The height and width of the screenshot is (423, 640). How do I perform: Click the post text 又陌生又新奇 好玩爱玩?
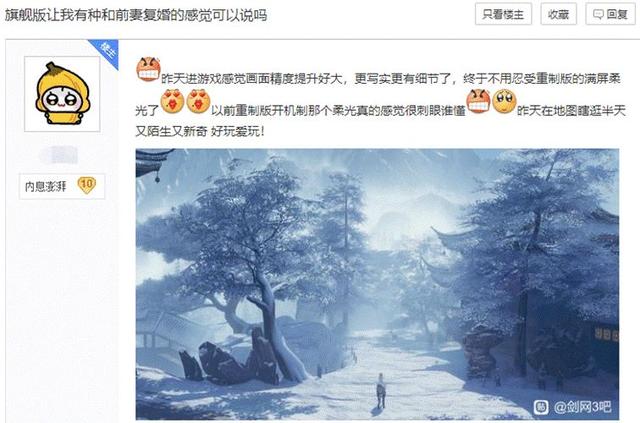tap(200, 131)
